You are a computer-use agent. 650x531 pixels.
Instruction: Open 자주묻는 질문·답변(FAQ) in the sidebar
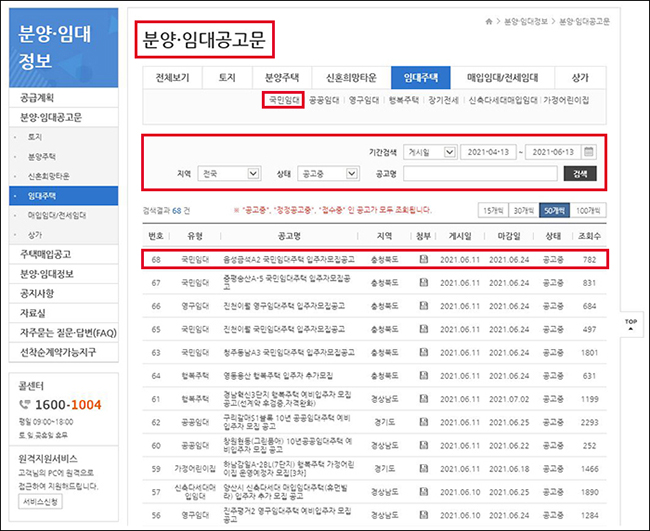tap(63, 332)
